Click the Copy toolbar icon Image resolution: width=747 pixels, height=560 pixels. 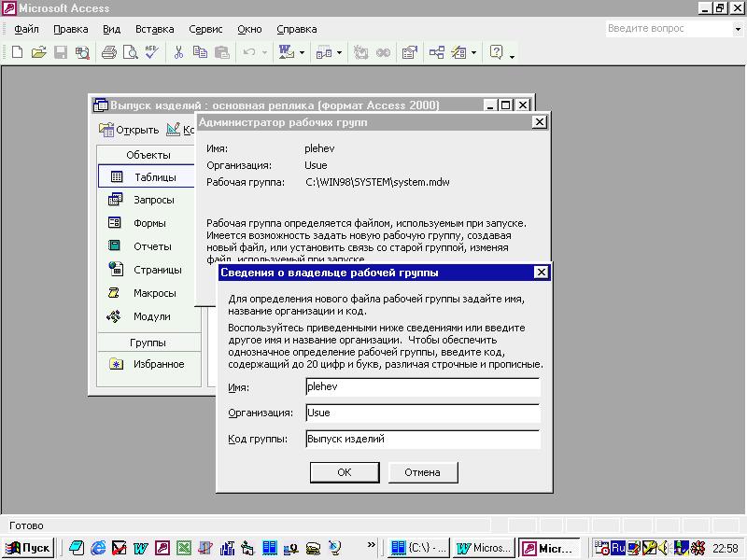[x=200, y=52]
